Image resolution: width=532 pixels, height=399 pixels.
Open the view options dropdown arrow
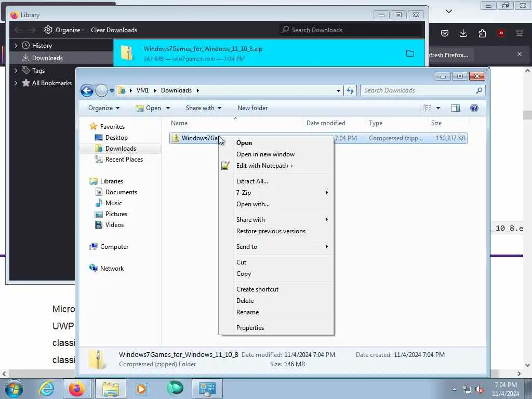tap(438, 108)
